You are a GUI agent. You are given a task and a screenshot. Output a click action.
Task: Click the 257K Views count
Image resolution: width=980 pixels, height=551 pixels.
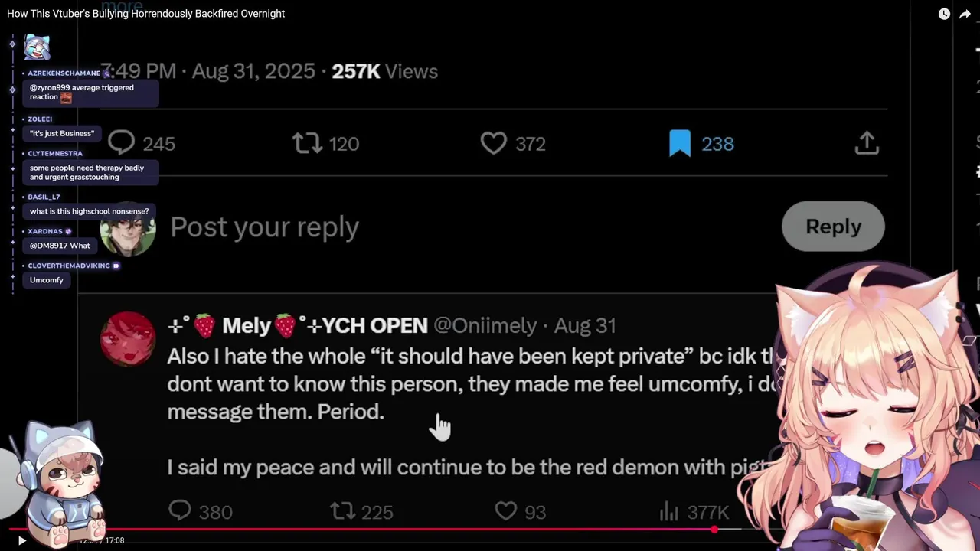point(384,71)
